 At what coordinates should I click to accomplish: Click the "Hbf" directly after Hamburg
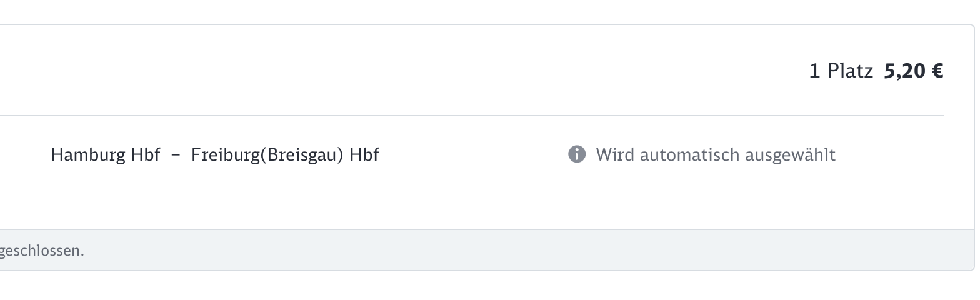pos(145,154)
